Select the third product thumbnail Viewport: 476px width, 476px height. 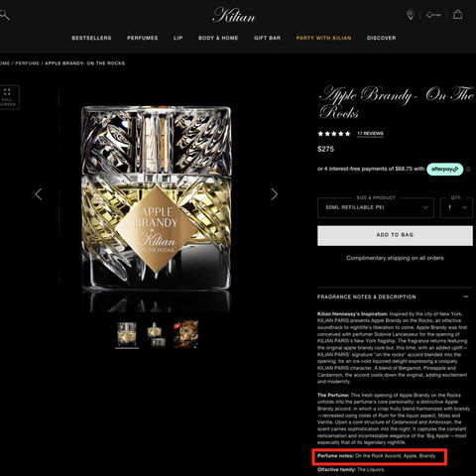(185, 334)
